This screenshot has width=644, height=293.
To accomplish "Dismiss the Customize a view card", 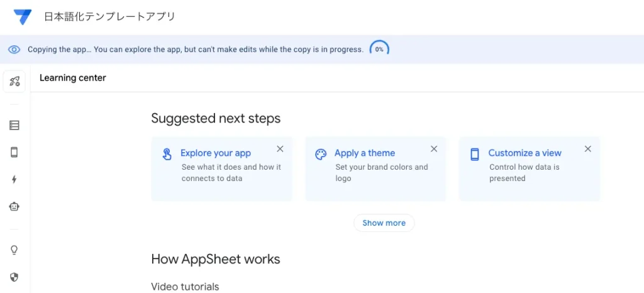I will coord(588,149).
